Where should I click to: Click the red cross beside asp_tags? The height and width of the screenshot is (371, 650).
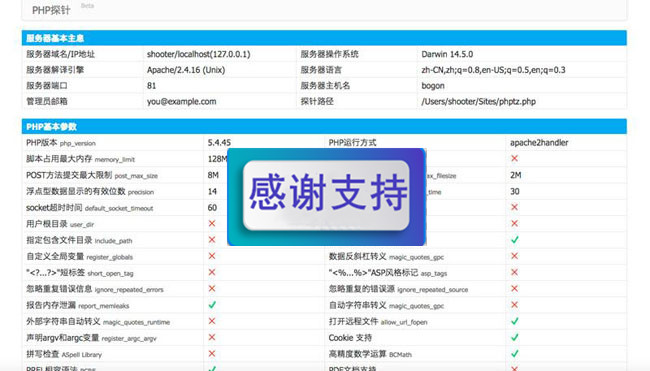[x=514, y=272]
